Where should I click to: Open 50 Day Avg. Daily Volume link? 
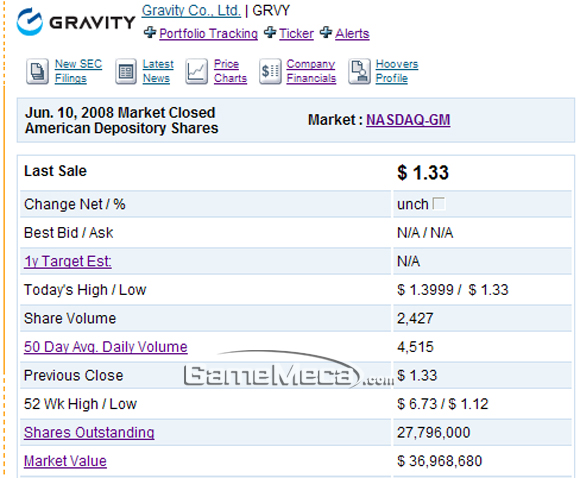click(106, 347)
